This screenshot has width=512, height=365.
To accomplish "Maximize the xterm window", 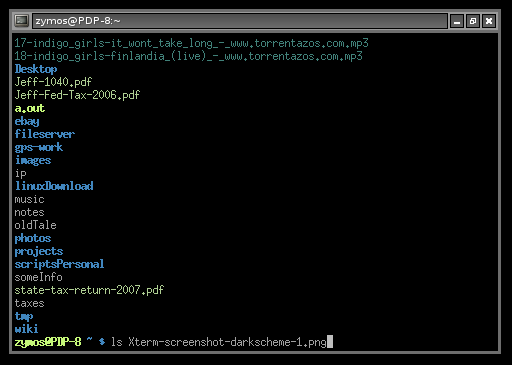I will (473, 21).
